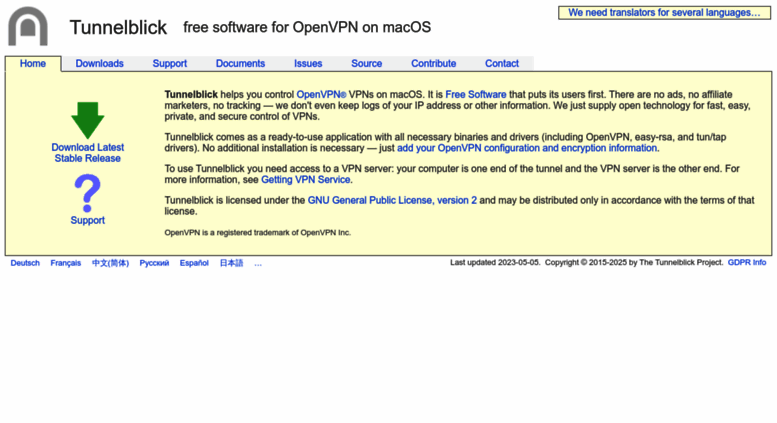Switch language to Français

coord(65,263)
